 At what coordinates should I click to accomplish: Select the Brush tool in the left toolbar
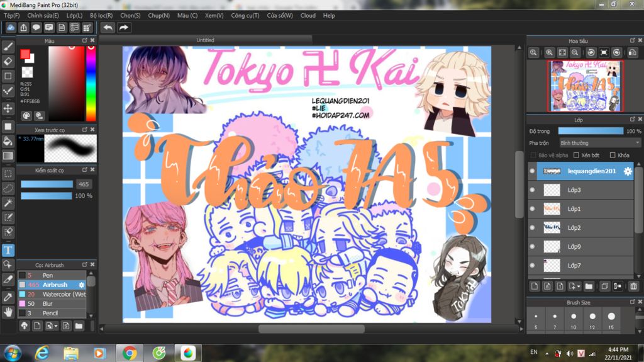pyautogui.click(x=8, y=47)
